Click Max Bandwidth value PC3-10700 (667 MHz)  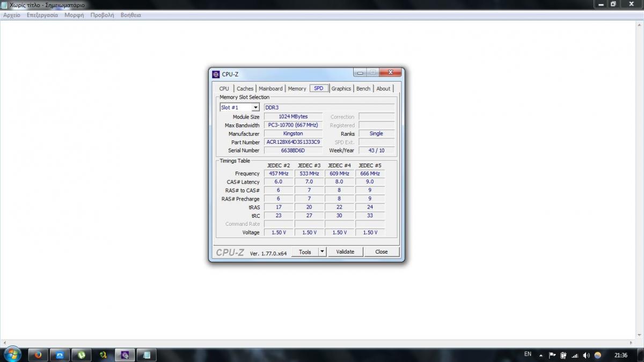pos(293,125)
